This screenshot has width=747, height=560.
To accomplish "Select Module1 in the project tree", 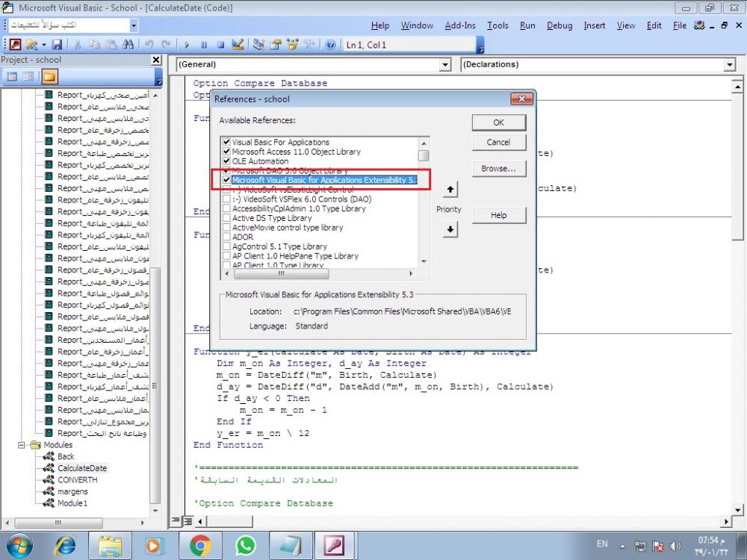I will pyautogui.click(x=72, y=503).
